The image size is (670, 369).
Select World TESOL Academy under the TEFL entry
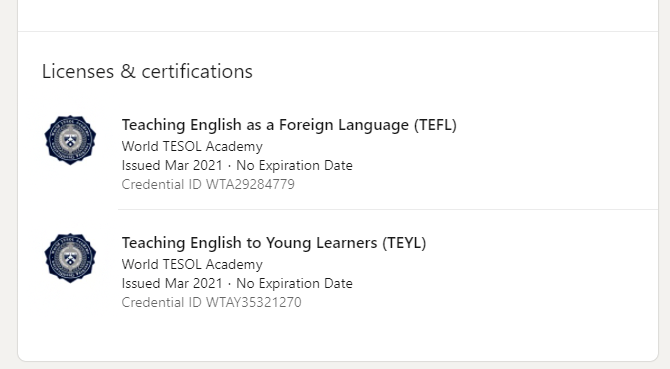(192, 146)
